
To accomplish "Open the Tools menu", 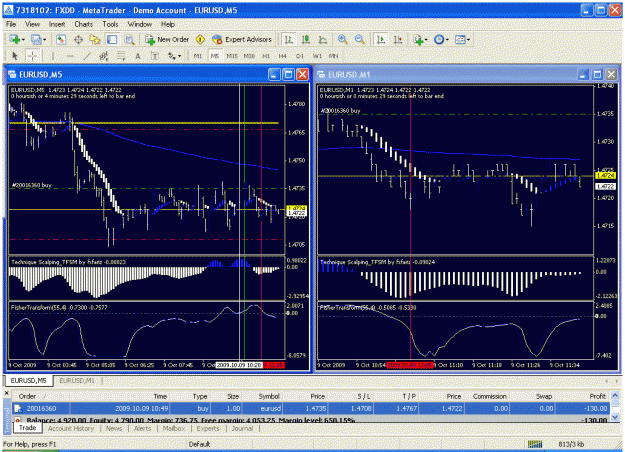I will [x=110, y=24].
